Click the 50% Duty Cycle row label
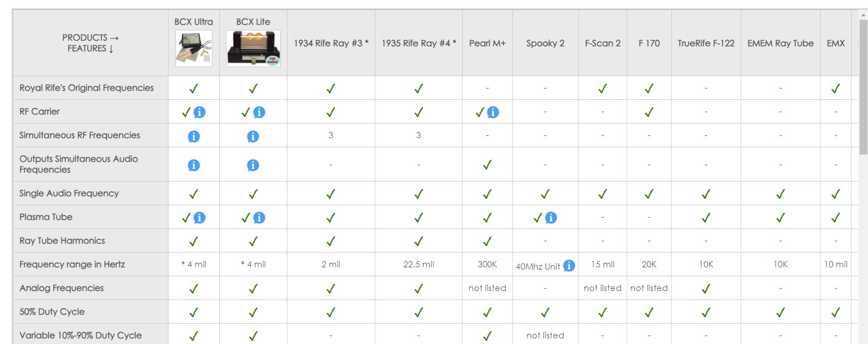This screenshot has width=868, height=344. click(52, 312)
